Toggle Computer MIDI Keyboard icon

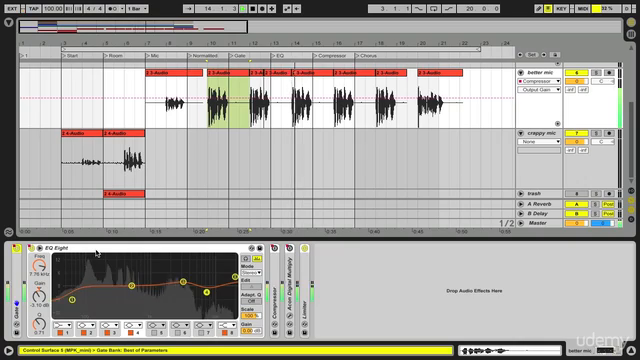click(x=548, y=9)
